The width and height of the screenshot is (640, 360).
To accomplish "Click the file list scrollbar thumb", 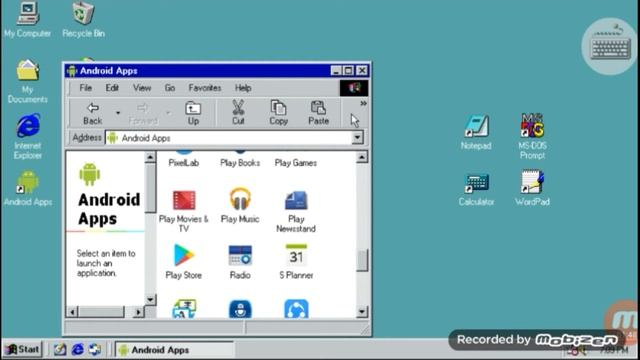I will click(362, 260).
